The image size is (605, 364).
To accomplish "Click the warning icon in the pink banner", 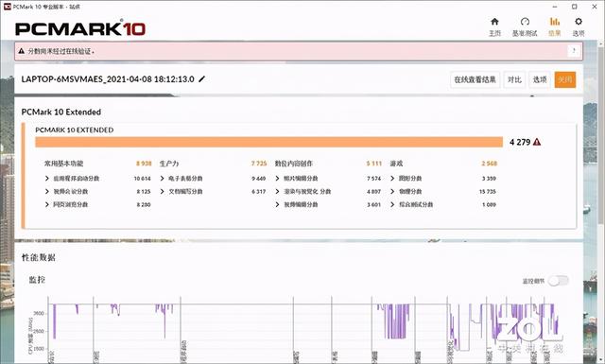I will pos(21,51).
